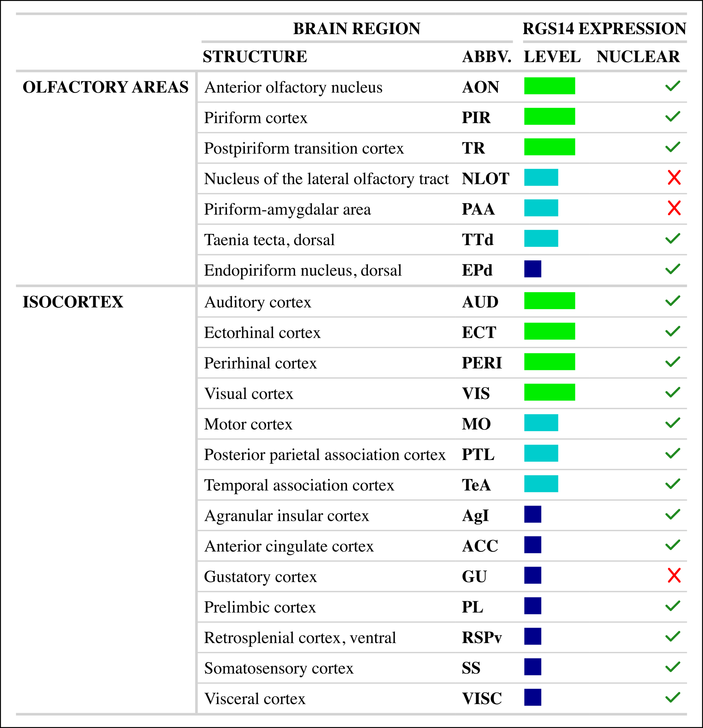
Task: Click the green level bar for Piriform cortex
Action: tap(549, 116)
